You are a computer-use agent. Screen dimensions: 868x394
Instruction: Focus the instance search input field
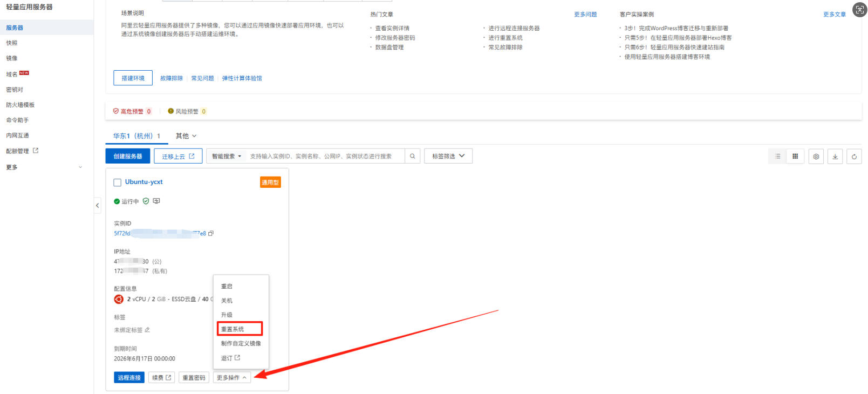click(x=325, y=157)
